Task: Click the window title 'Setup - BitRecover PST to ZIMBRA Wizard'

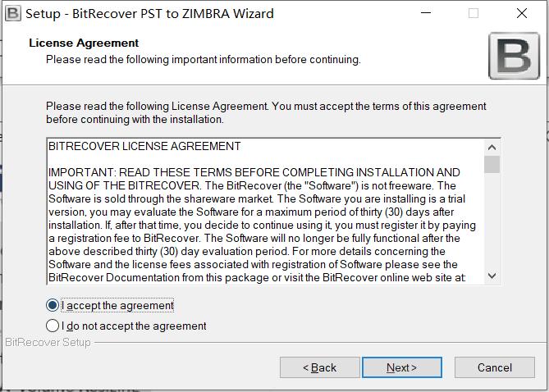Action: point(149,14)
